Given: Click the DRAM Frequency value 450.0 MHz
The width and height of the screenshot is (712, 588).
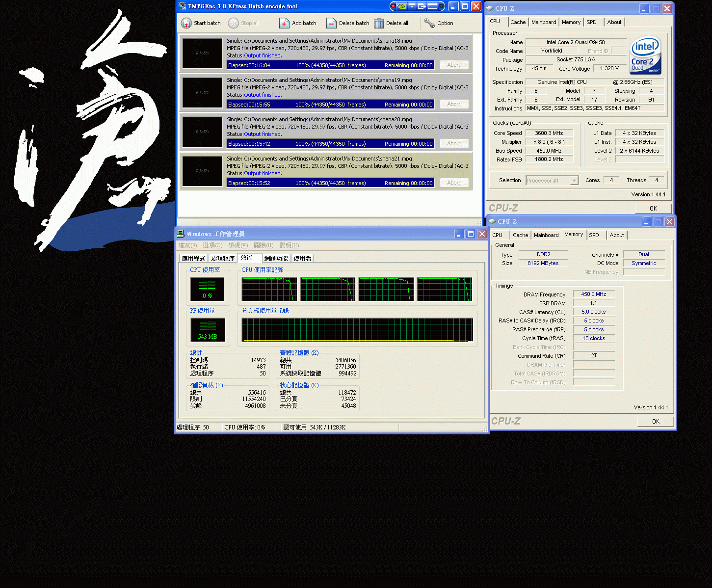Looking at the screenshot, I should pyautogui.click(x=594, y=294).
